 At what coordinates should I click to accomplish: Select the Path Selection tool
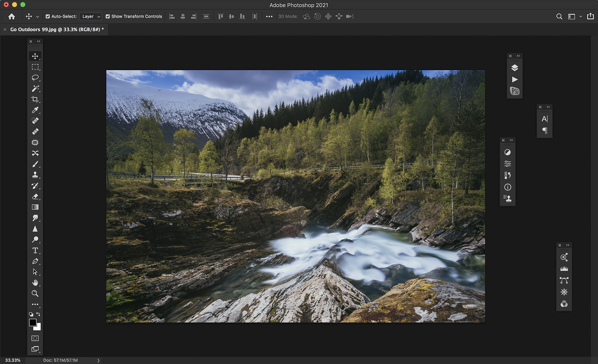click(35, 272)
